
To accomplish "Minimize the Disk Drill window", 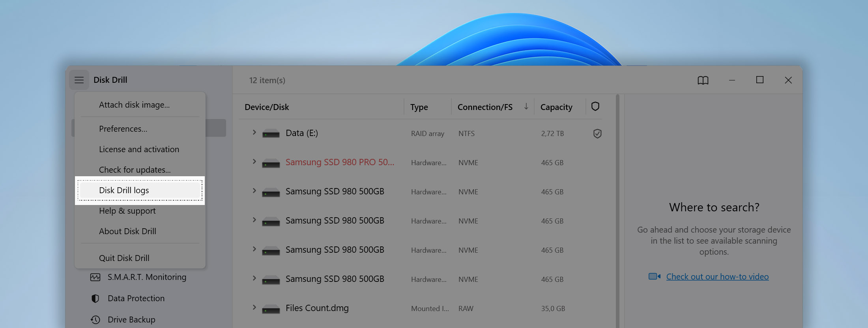I will coord(732,80).
